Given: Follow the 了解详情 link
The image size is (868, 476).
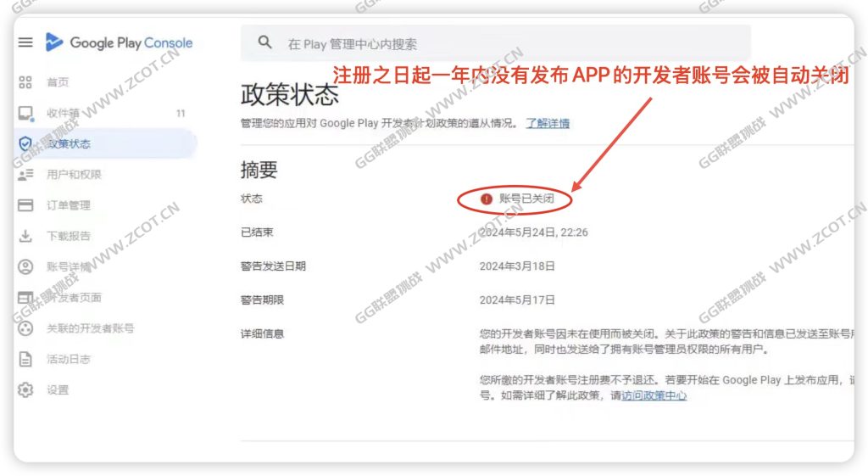Looking at the screenshot, I should pos(548,123).
